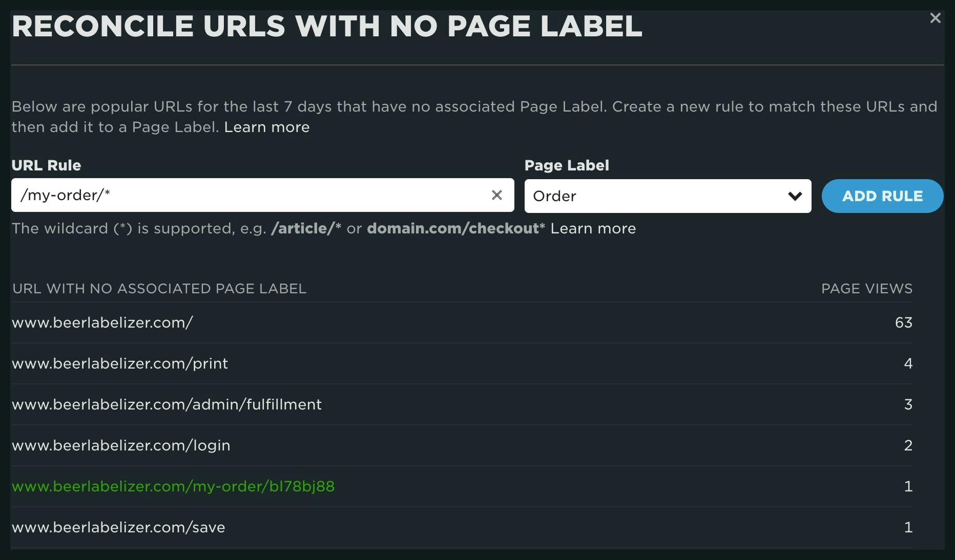Open the Learn more link about wildcards
Screen dimensions: 955x560
[x=593, y=228]
